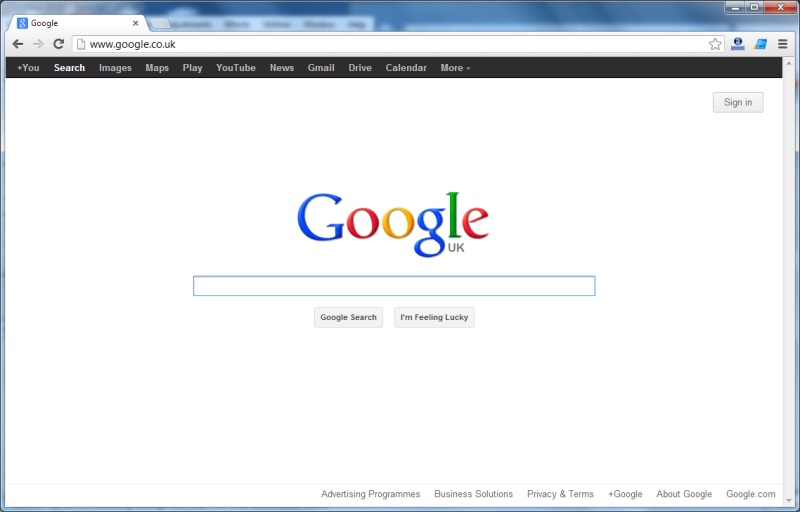Maximize the Chrome window

754,7
